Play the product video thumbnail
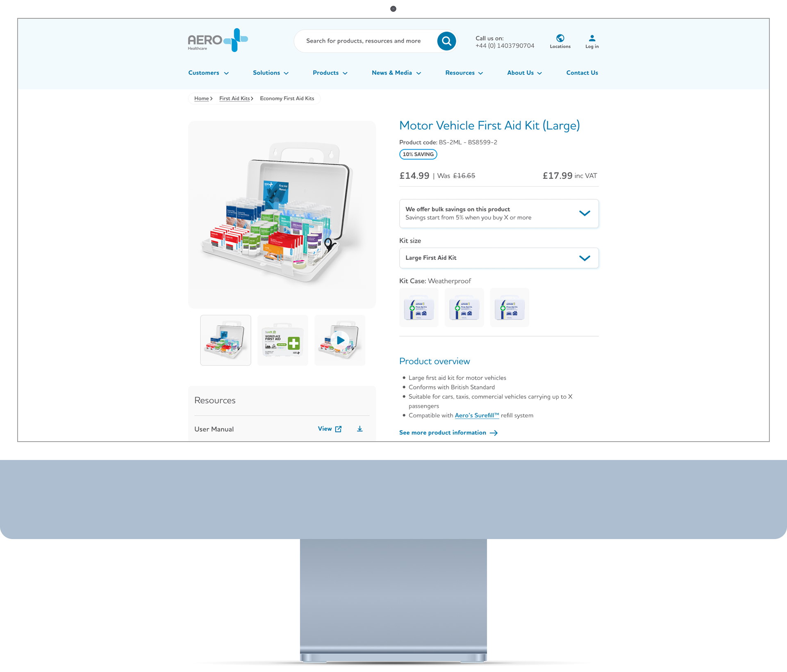This screenshot has height=672, width=787. pos(340,340)
